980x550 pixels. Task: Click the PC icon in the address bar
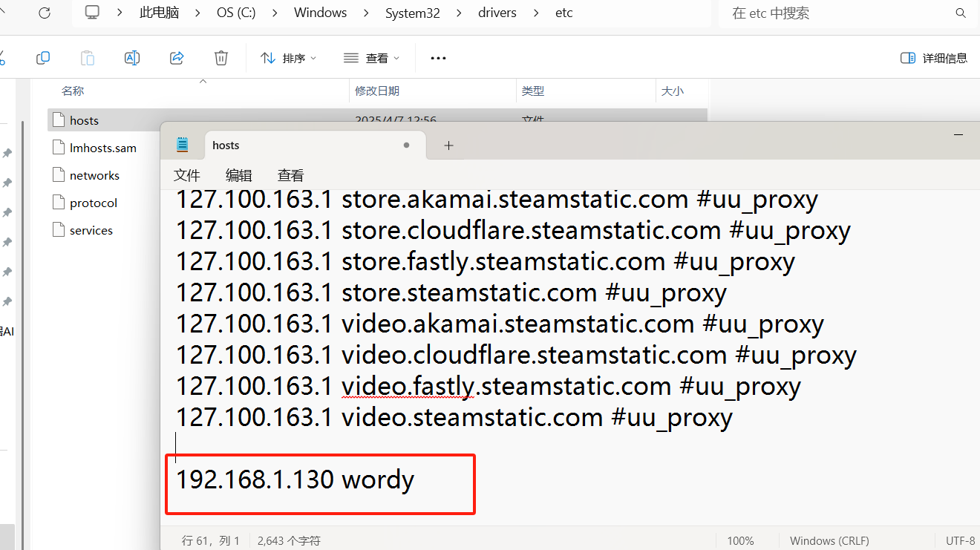(x=92, y=13)
